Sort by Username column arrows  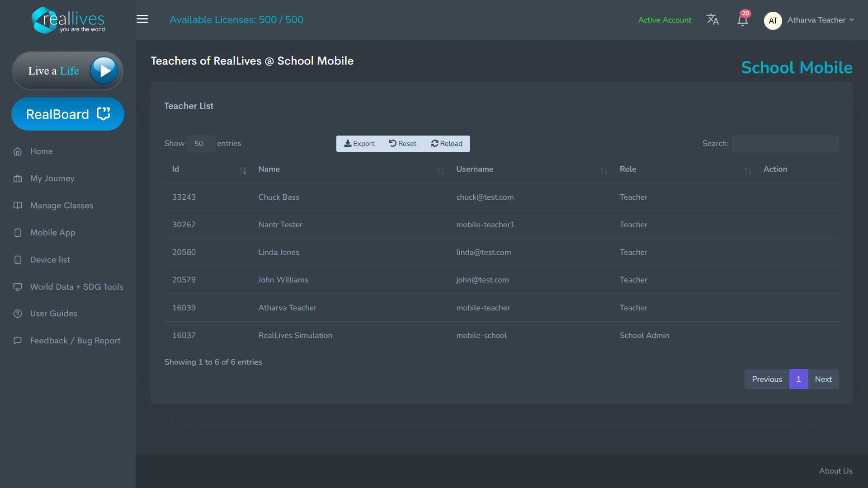(x=604, y=170)
